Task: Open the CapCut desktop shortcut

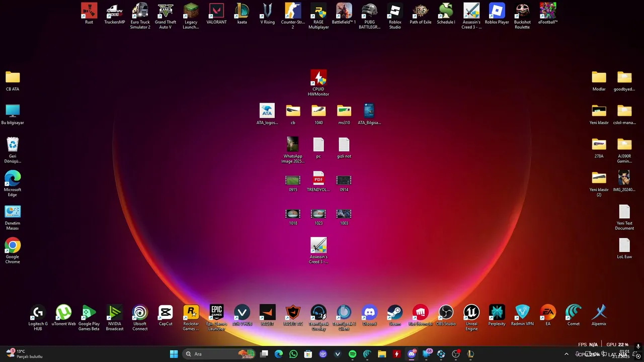Action: coord(166,315)
